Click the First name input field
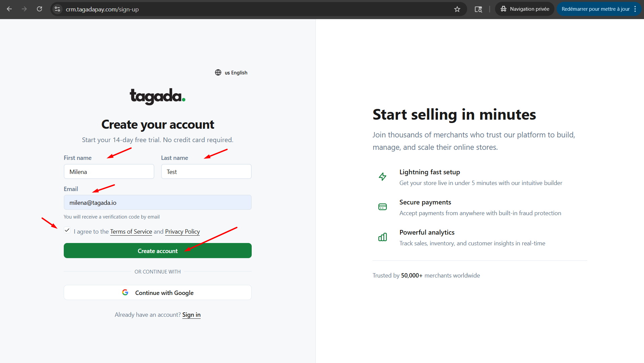Screen dimensions: 644x363 (x=109, y=172)
